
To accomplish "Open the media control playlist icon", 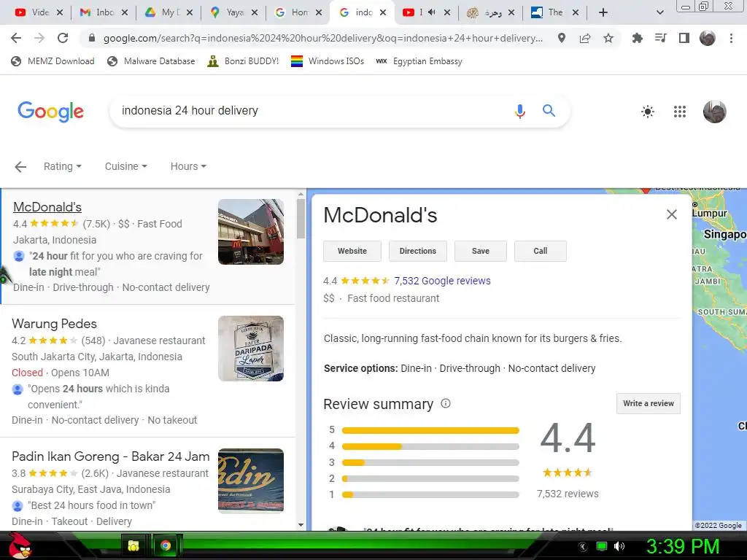I will point(661,38).
